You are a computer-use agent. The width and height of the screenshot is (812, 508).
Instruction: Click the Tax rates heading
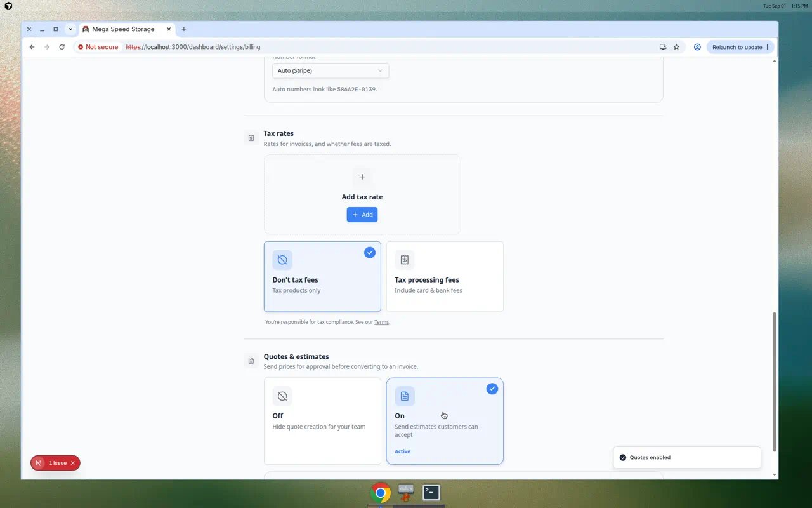(278, 133)
